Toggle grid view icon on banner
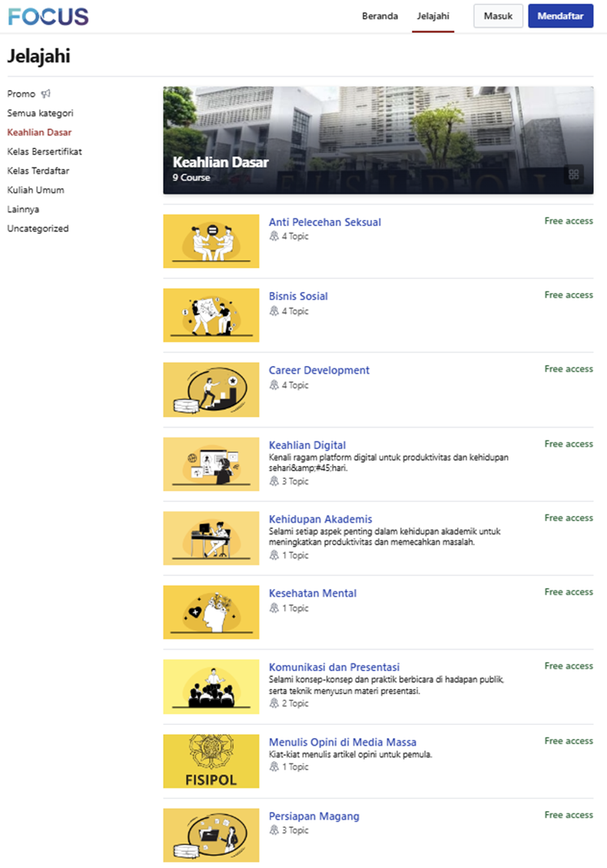607x868 pixels. tap(573, 175)
